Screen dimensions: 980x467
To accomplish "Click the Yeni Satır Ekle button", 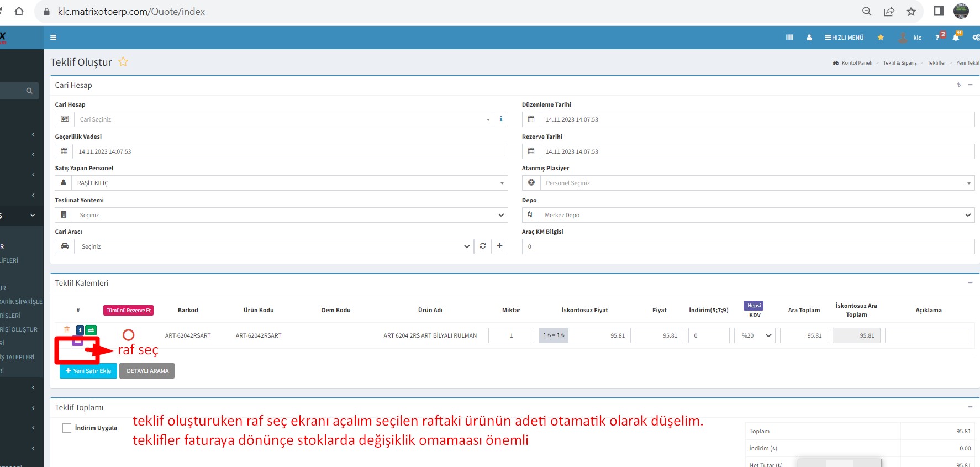I will pos(88,371).
